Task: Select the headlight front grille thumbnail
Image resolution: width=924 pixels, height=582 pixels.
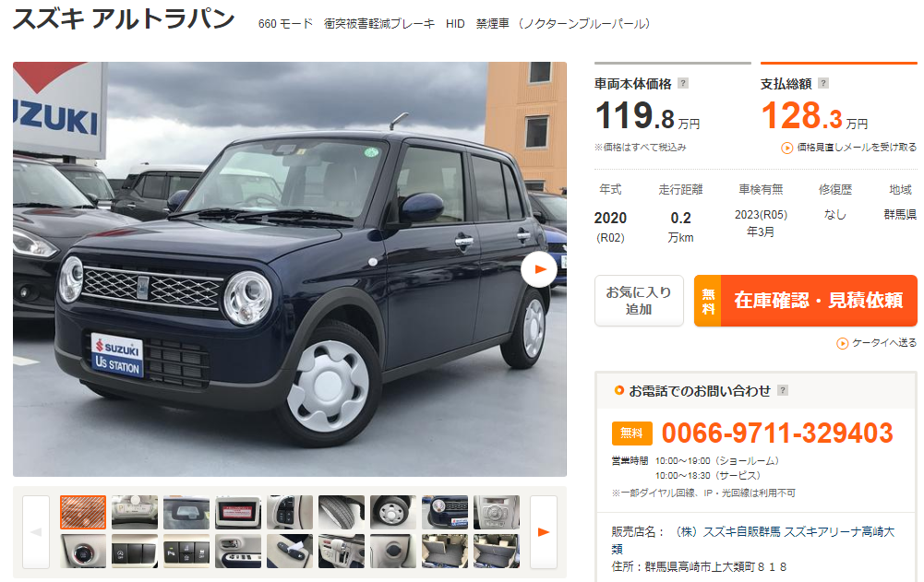Action: [445, 512]
